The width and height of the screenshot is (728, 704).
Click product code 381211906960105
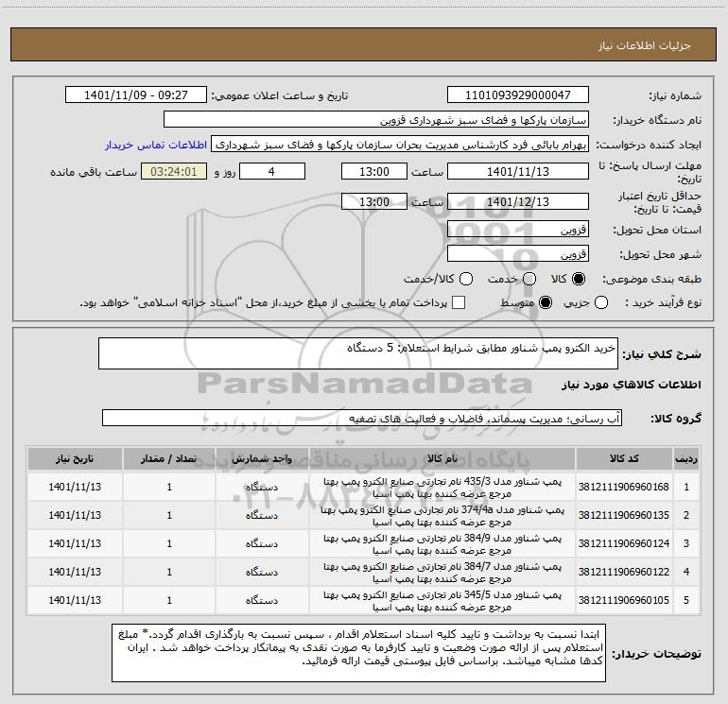point(624,600)
